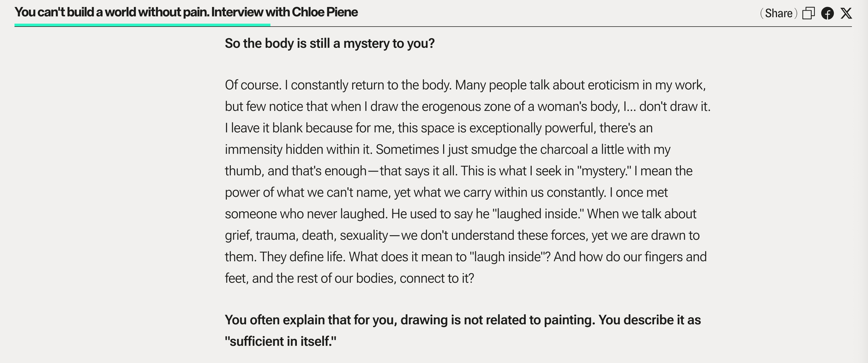This screenshot has width=868, height=363.
Task: Click the line "feet, and the rest of our bodies"
Action: coord(349,278)
